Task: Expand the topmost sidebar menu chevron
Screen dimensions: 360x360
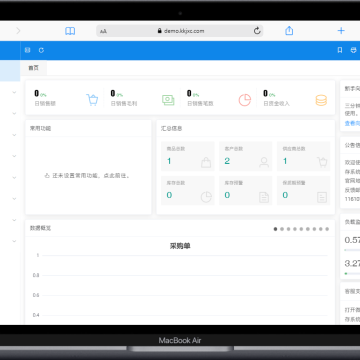Action: coord(14,92)
